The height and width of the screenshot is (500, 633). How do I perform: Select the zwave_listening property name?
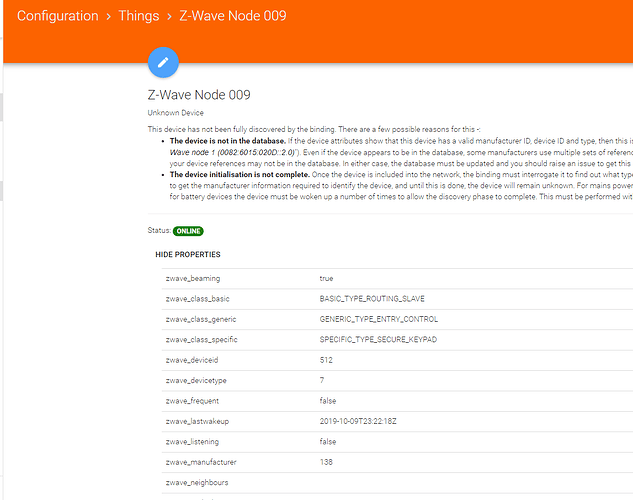(x=192, y=442)
